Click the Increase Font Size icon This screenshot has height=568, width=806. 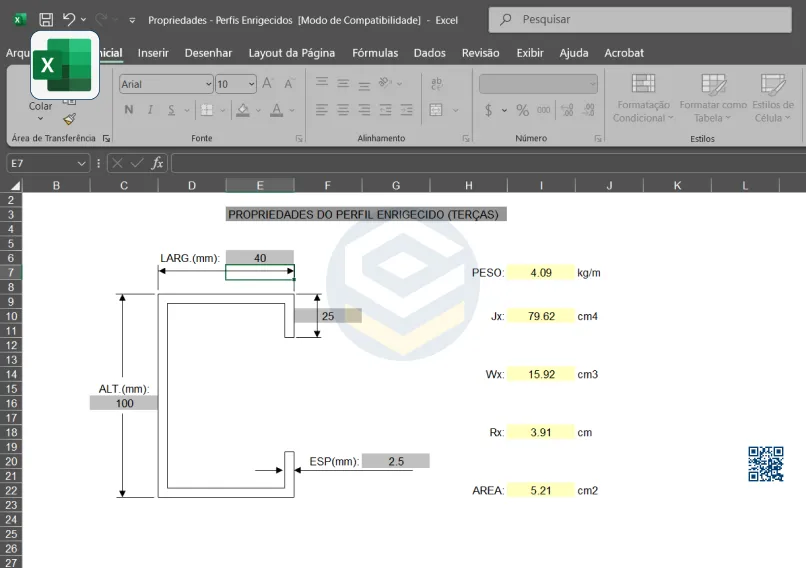tap(268, 84)
